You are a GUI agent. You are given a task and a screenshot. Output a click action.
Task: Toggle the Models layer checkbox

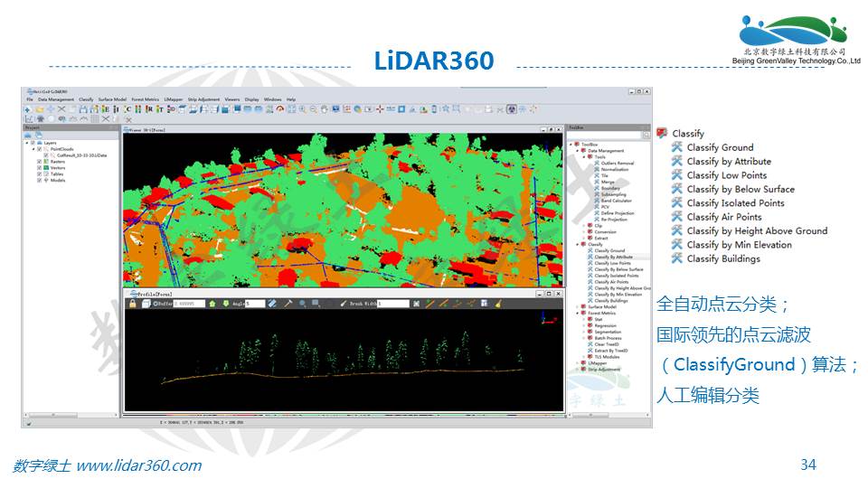tap(39, 181)
